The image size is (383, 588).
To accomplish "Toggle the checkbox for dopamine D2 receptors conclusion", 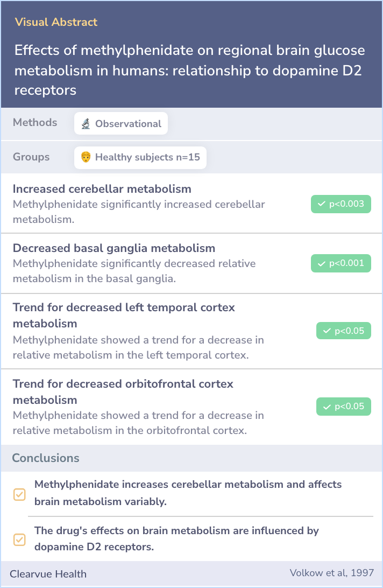I will pos(19,540).
